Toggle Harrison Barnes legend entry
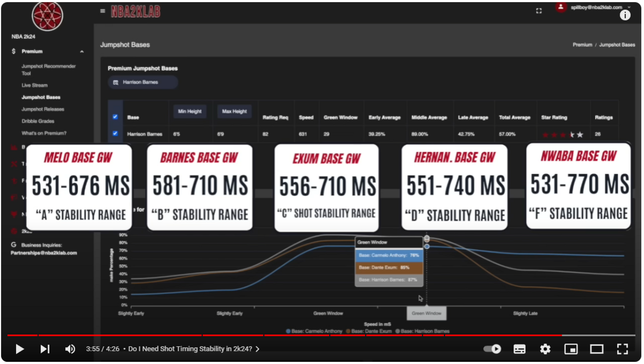 (422, 331)
